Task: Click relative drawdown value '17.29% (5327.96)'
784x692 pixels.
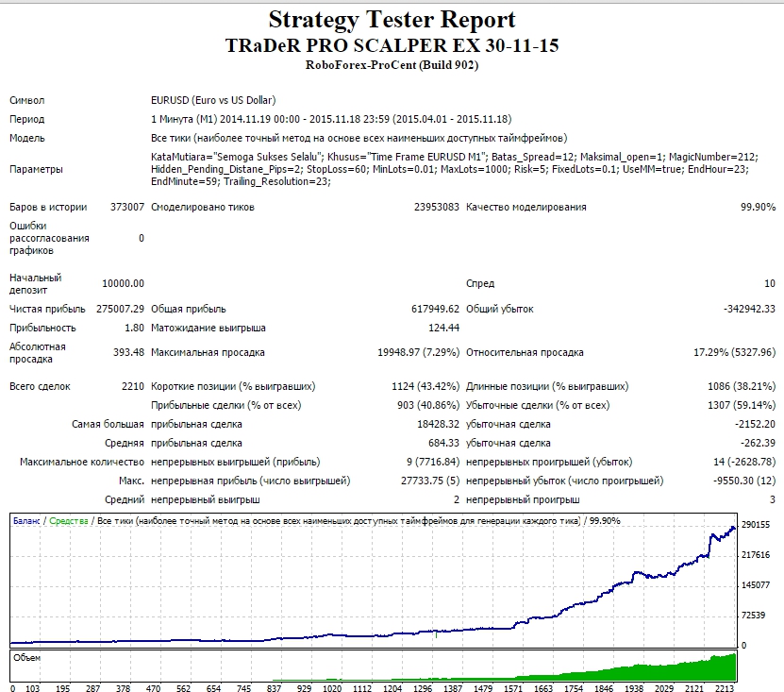Action: [735, 353]
